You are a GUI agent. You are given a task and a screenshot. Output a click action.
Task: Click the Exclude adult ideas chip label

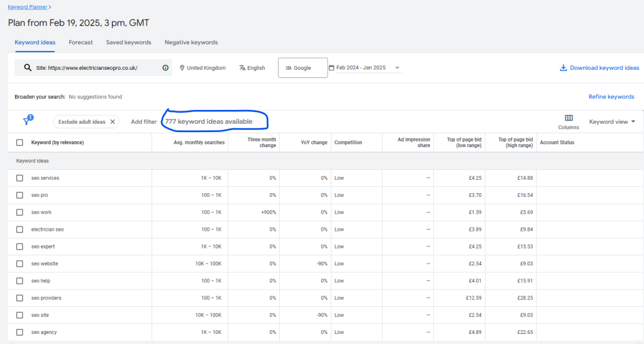pos(82,122)
